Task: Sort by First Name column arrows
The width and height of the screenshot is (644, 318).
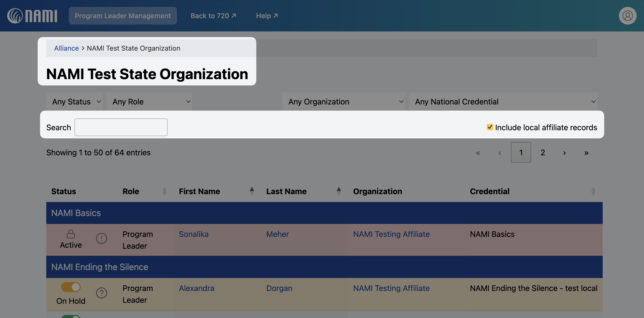Action: [252, 191]
